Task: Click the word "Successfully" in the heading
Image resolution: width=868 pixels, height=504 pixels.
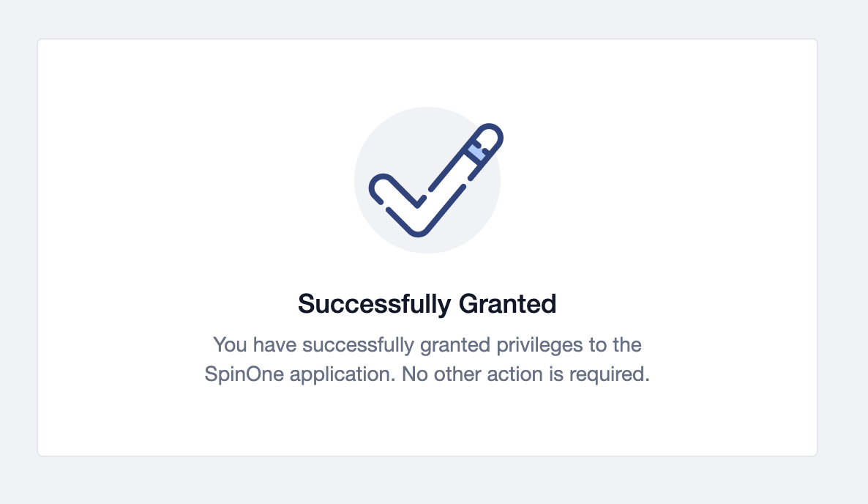Action: (374, 304)
